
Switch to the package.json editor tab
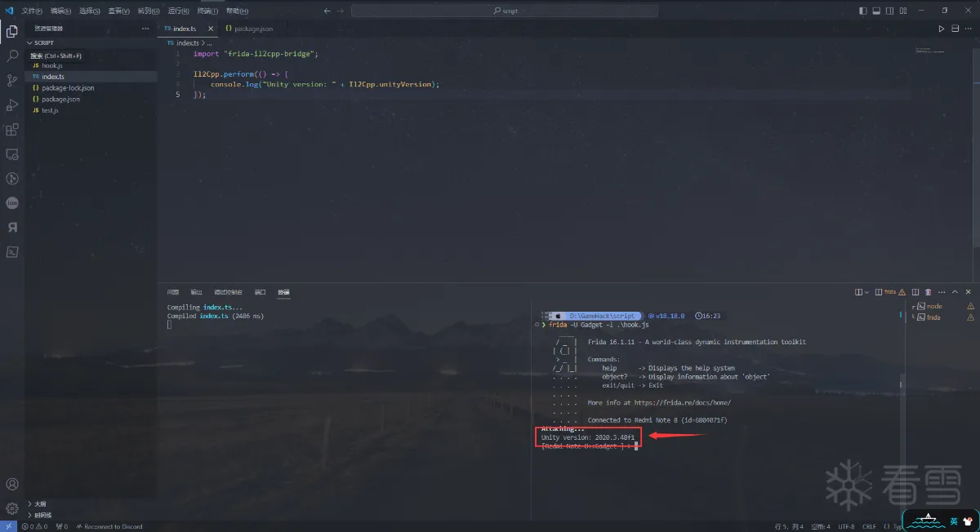(250, 29)
